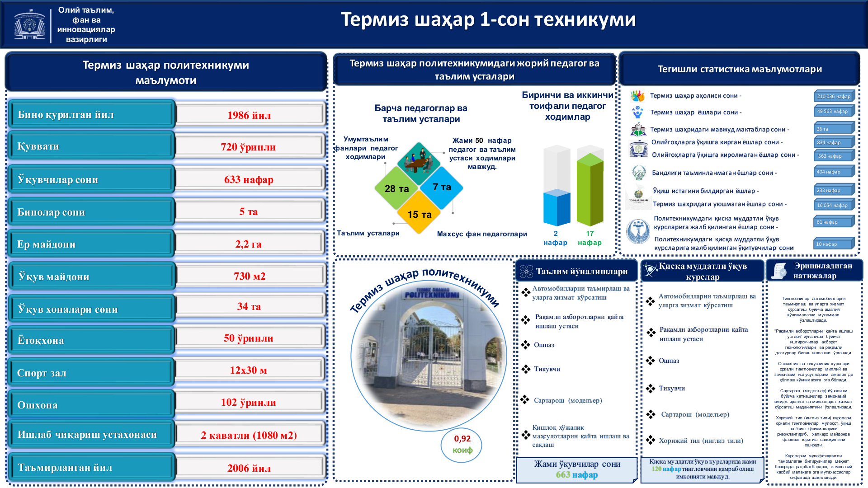Click the Таъмирланган йил label

click(x=91, y=467)
